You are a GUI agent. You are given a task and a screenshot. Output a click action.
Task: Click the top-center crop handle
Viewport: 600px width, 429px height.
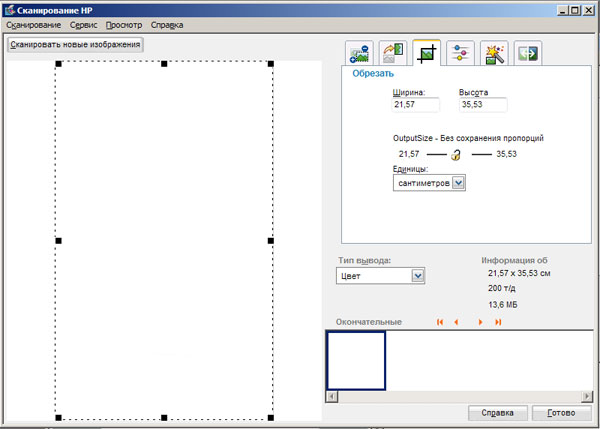pyautogui.click(x=164, y=64)
